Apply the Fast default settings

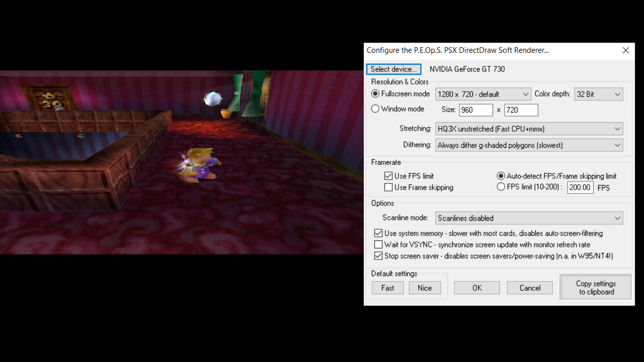click(x=388, y=288)
